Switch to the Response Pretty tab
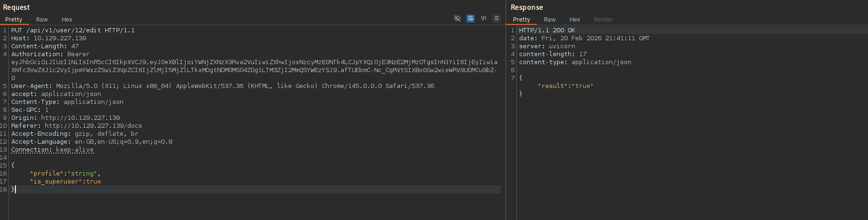 coord(521,20)
